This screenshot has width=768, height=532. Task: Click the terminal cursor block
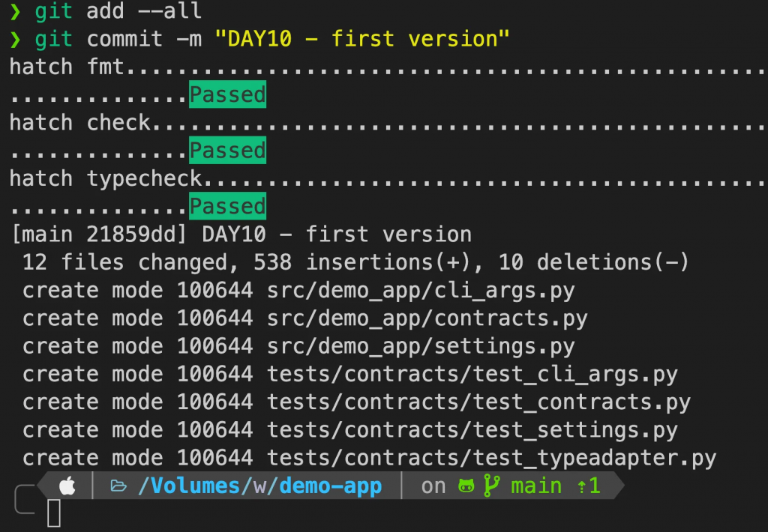pyautogui.click(x=54, y=513)
